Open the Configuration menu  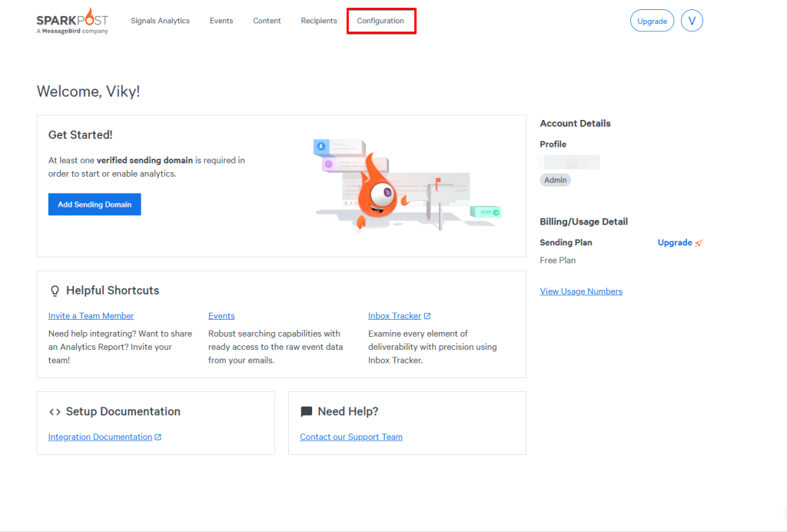pyautogui.click(x=380, y=21)
